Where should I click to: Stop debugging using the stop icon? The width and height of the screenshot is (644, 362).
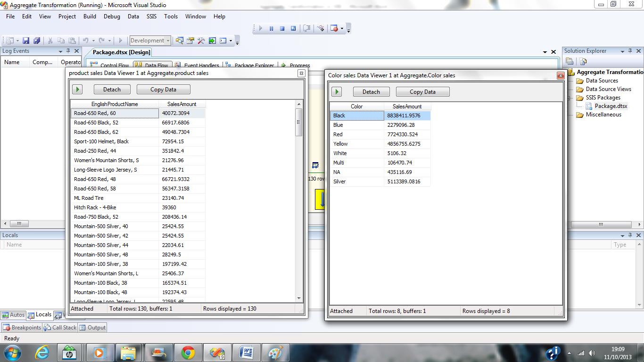click(282, 28)
